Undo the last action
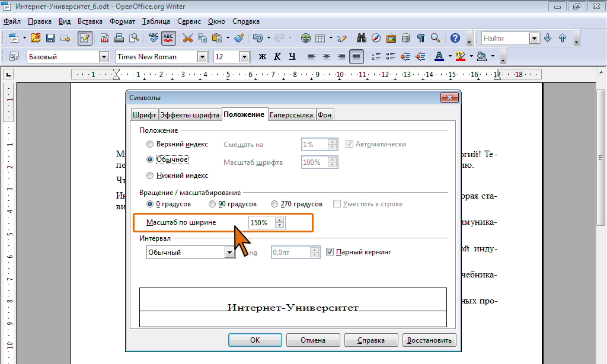This screenshot has width=607, height=364. (257, 38)
